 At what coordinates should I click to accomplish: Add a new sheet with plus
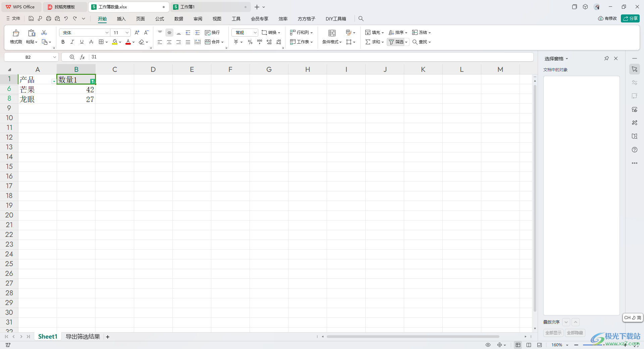click(x=108, y=337)
